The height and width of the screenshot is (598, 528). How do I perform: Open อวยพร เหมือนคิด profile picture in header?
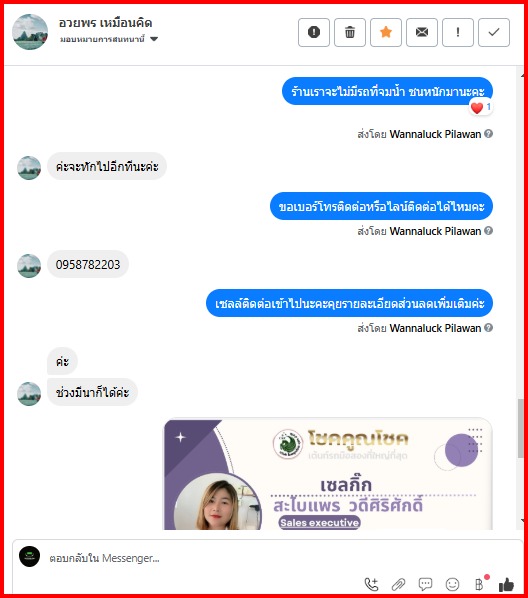pyautogui.click(x=30, y=32)
